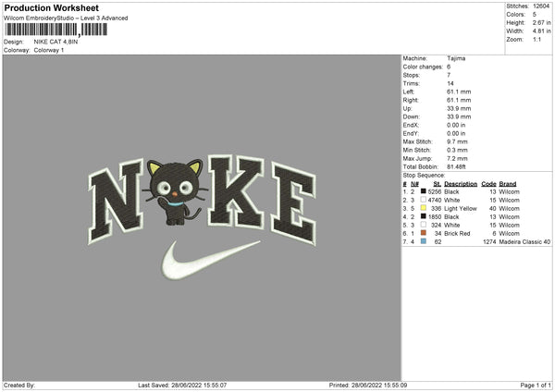
Task: Click the "Brand" column header
Action: tap(508, 184)
